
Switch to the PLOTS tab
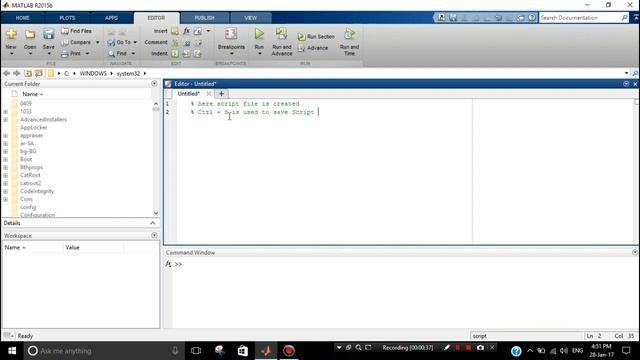coord(67,18)
